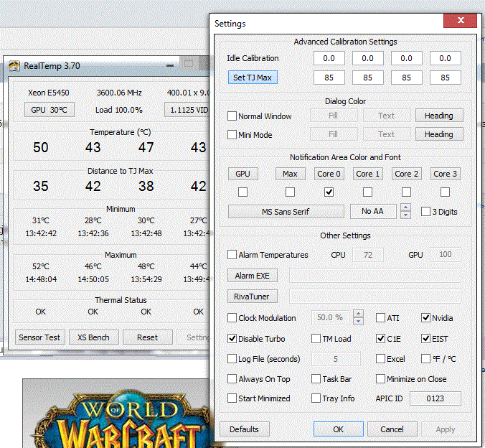
Task: Click CPU alarm temperature field
Action: [368, 255]
